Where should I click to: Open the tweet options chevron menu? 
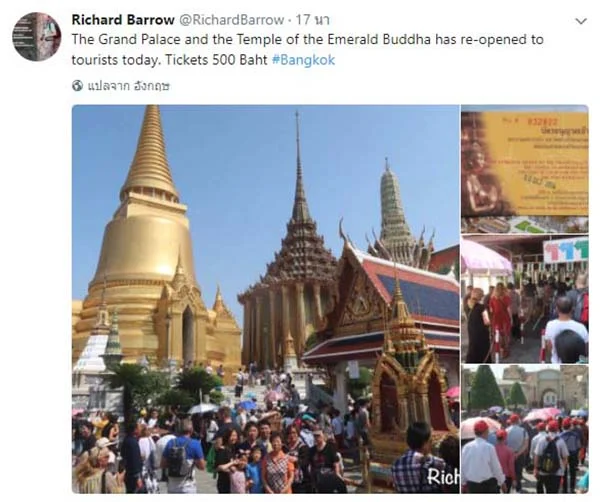[x=581, y=21]
